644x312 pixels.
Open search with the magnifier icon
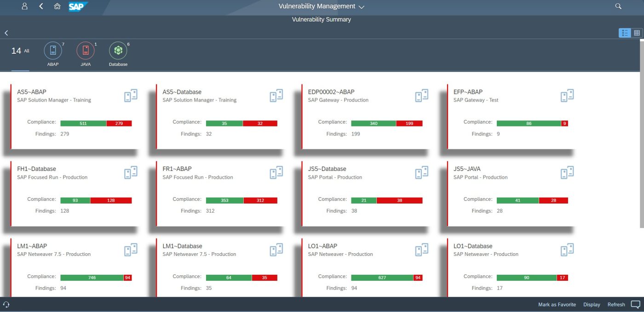tap(618, 6)
